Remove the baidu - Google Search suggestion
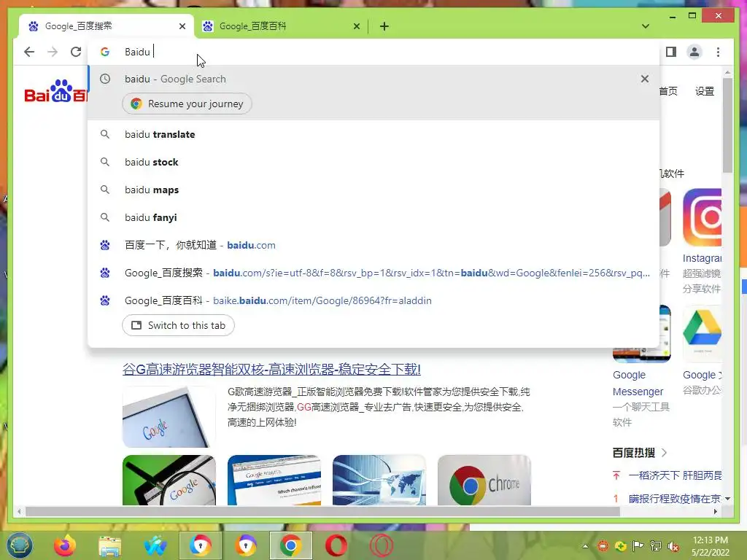 [645, 79]
